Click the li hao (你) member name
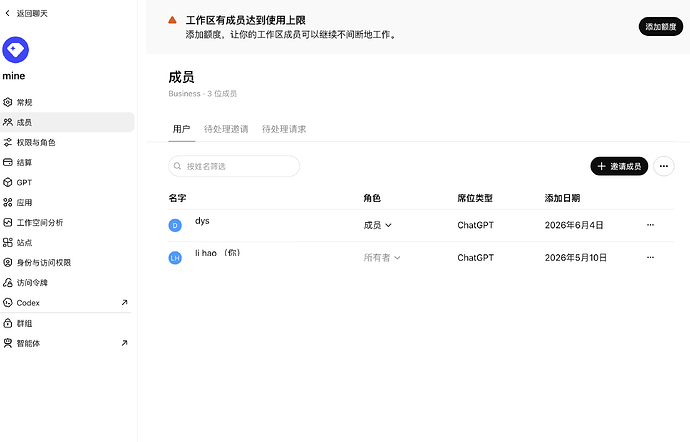Image resolution: width=690 pixels, height=442 pixels. (217, 253)
